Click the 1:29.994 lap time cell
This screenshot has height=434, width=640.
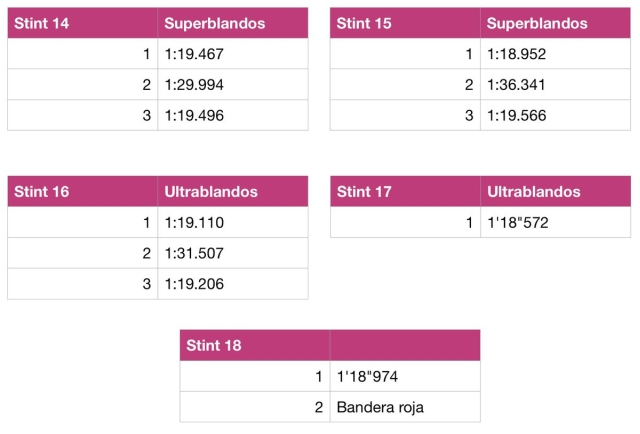click(233, 85)
